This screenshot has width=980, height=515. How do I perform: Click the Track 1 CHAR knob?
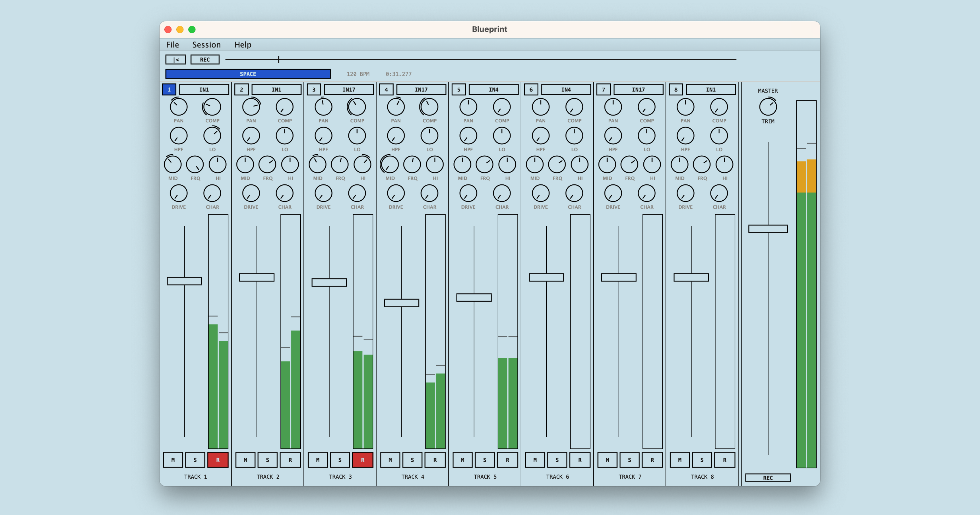pos(212,193)
